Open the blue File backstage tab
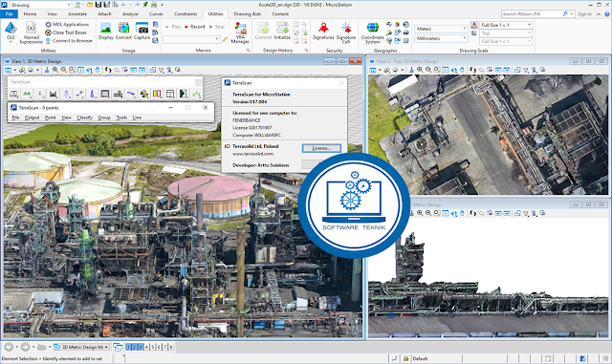612x364 pixels. click(9, 13)
